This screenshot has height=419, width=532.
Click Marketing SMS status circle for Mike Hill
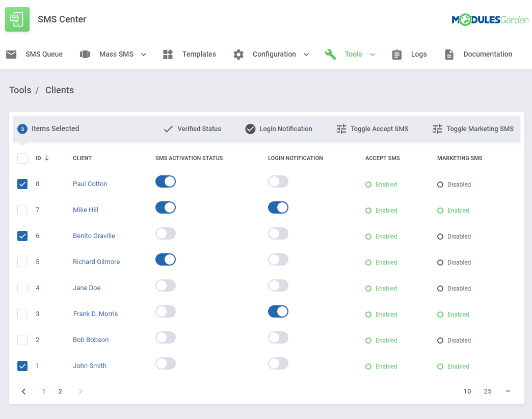tap(440, 211)
